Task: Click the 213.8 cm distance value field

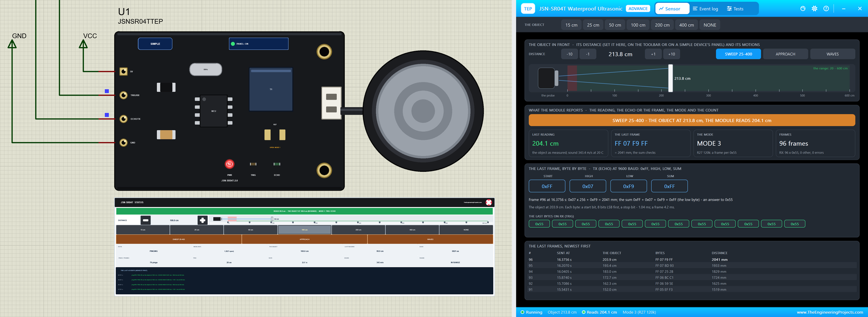Action: (x=620, y=54)
